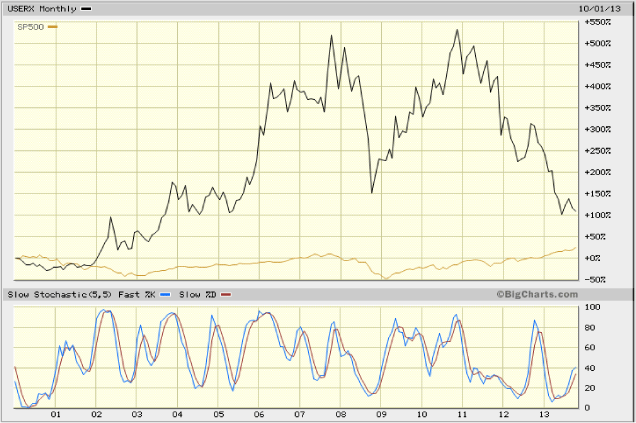Screen dimensions: 636x423
Task: Click the 13 year marker on x-axis
Action: [x=544, y=415]
